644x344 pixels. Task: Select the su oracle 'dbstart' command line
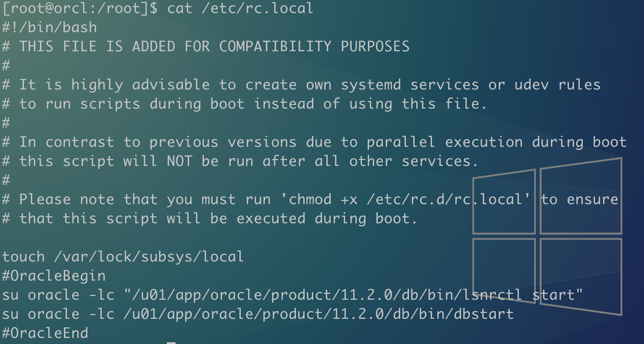click(258, 314)
